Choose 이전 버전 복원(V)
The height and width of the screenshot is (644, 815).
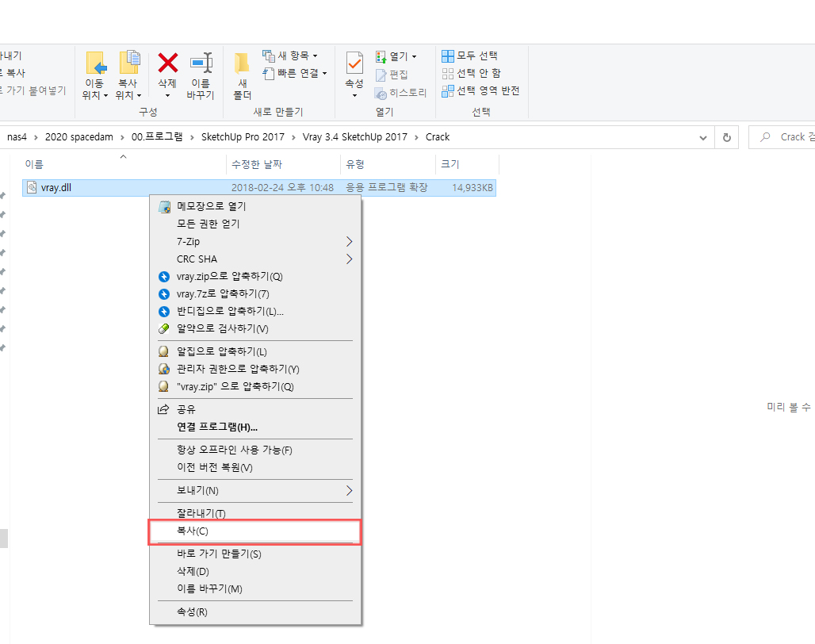tap(255, 468)
